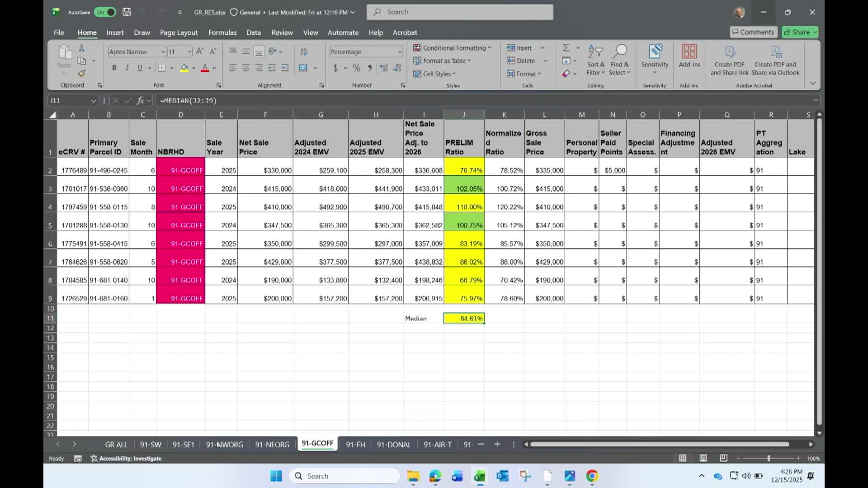This screenshot has width=868, height=488.
Task: Open the Comments pane button
Action: tap(753, 32)
